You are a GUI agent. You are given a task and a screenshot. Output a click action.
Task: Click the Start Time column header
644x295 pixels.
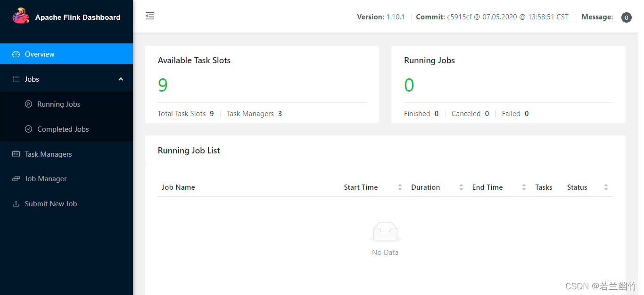click(361, 187)
